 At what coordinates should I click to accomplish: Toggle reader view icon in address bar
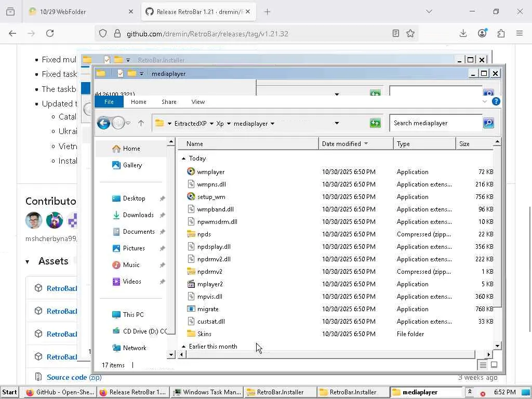click(x=395, y=33)
